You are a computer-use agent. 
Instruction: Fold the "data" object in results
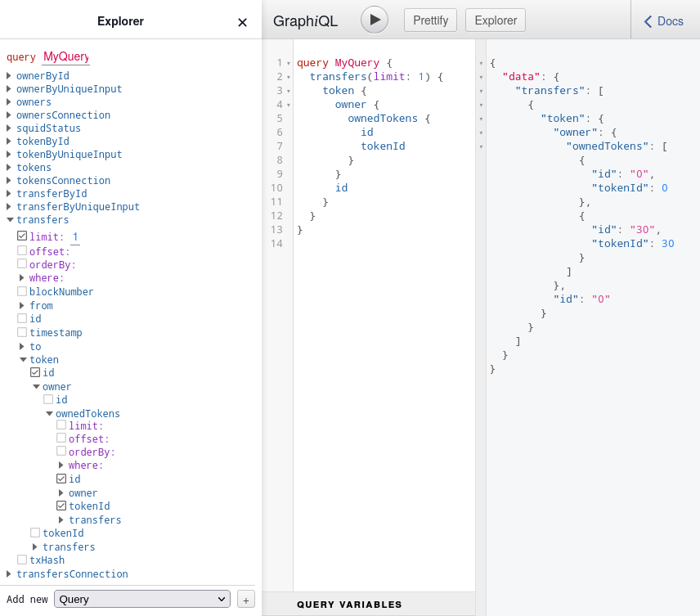click(x=481, y=77)
